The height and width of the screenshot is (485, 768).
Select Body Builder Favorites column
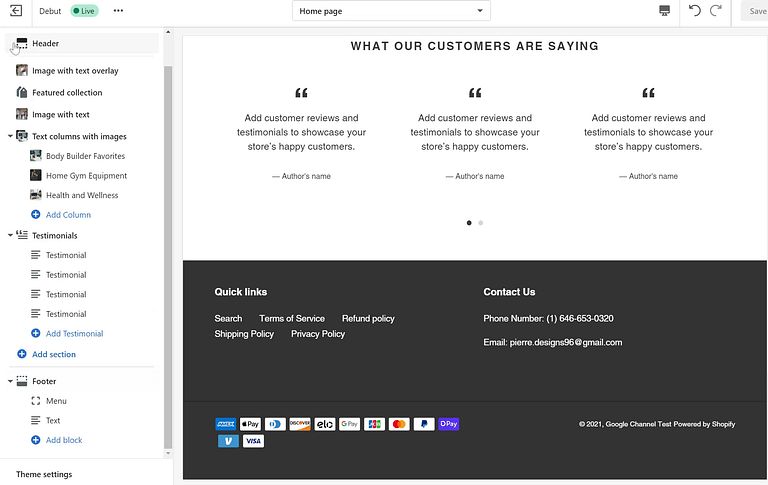[85, 156]
